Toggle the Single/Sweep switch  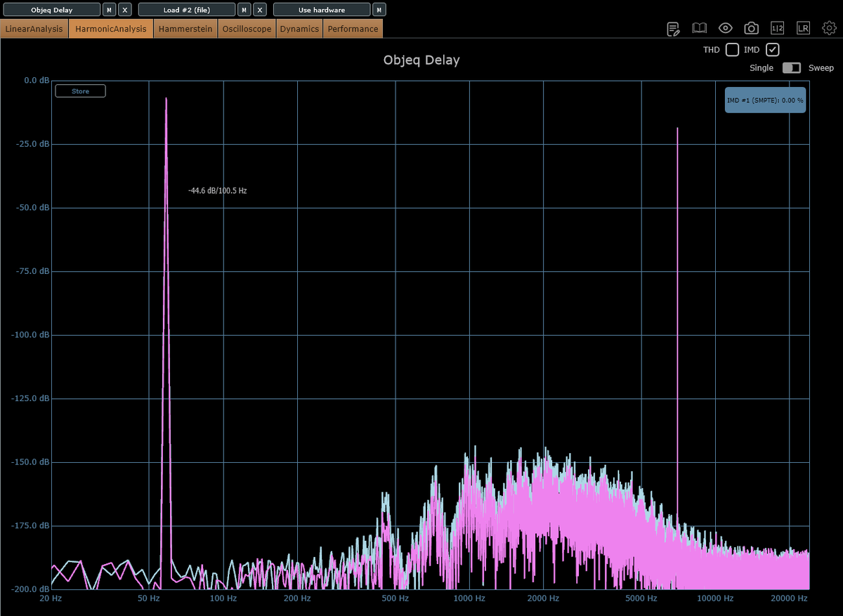click(x=792, y=68)
